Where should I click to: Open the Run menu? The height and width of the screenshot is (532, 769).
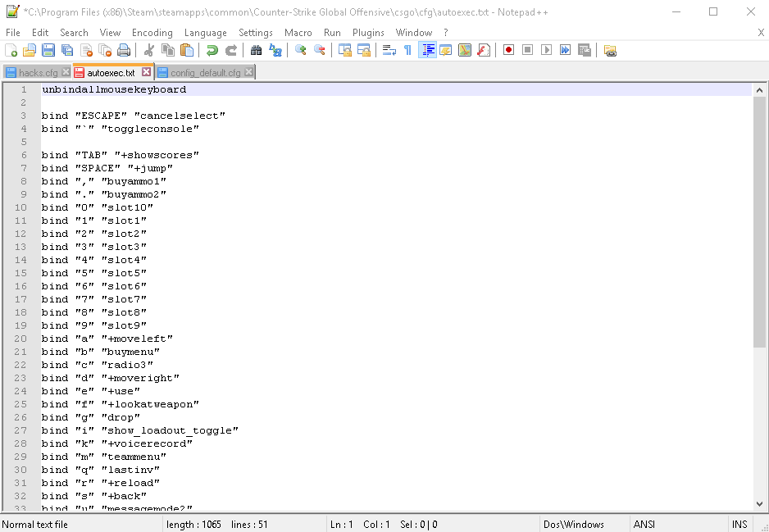pos(332,32)
